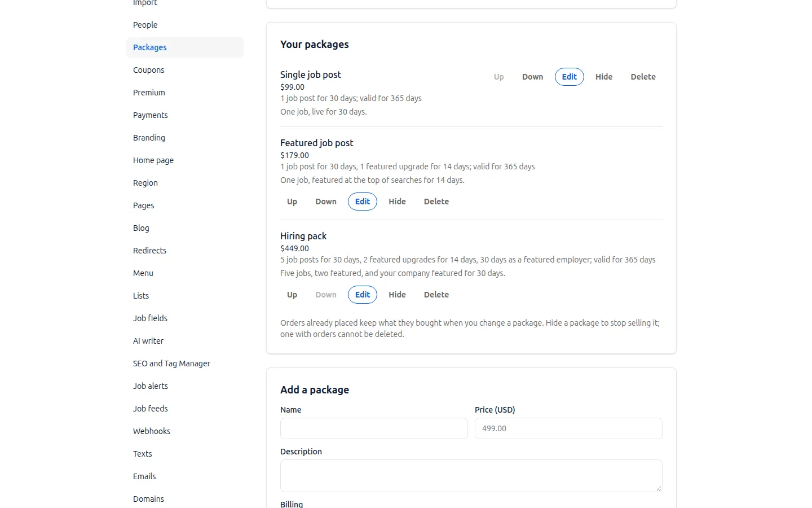Edit the Featured job post package

[363, 202]
